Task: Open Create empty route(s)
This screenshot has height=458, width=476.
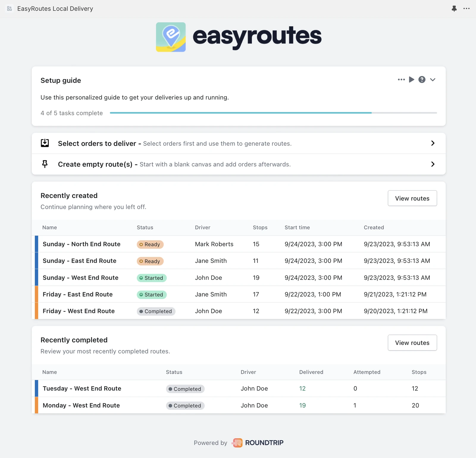Action: click(239, 164)
